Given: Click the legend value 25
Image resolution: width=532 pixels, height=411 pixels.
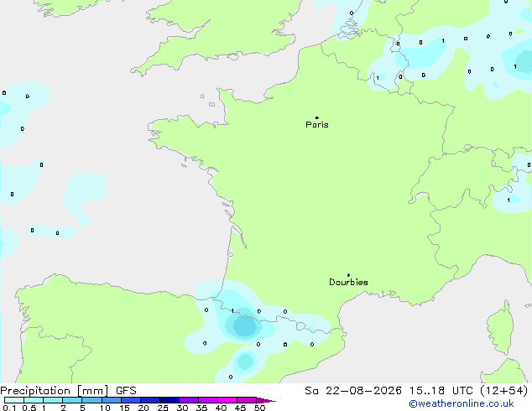Looking at the screenshot, I should (x=163, y=408).
